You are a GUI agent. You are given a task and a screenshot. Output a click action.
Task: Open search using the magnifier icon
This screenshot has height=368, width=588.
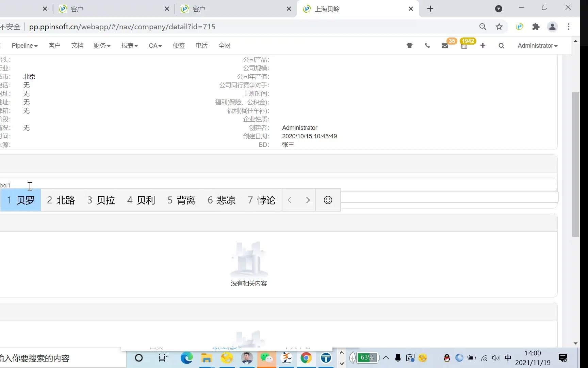coord(501,45)
